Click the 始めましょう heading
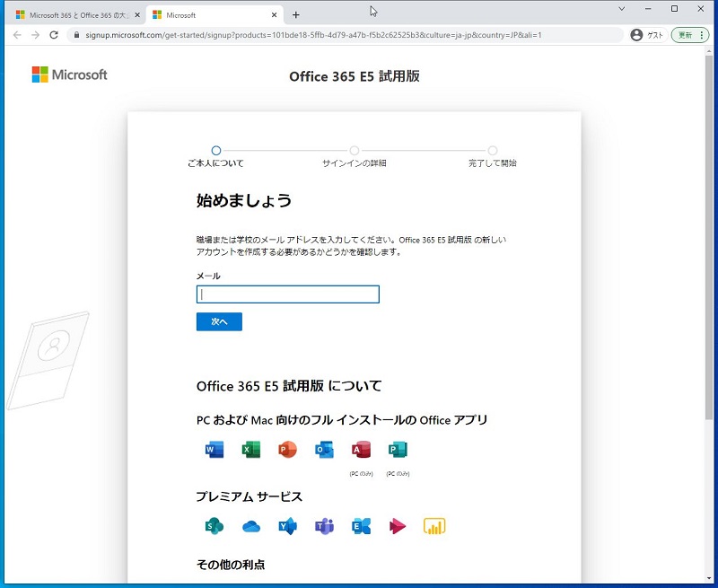 (244, 200)
